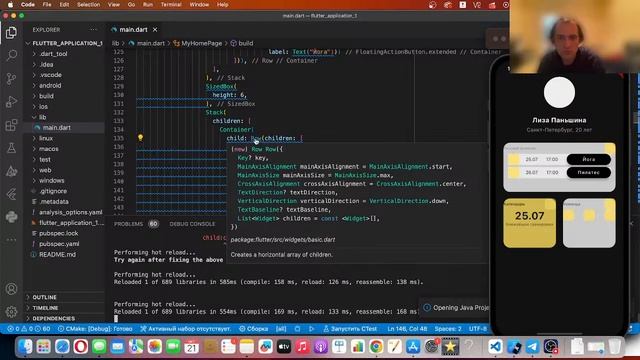
Task: Open the Terminal menu
Action: 171,4
